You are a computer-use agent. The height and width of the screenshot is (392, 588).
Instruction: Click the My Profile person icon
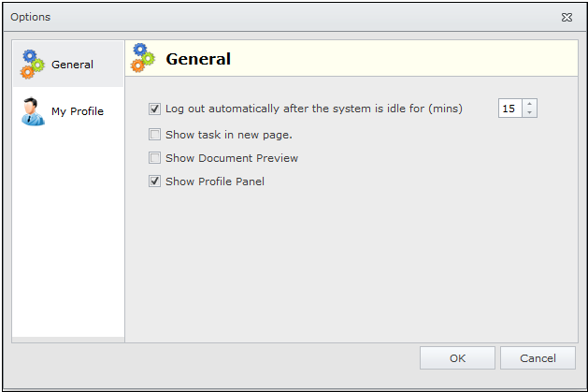point(33,111)
